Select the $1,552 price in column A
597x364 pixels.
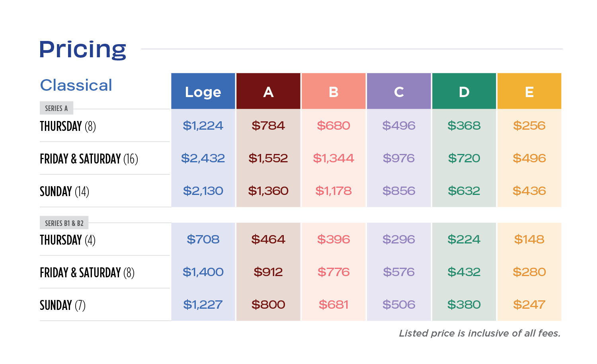(x=268, y=158)
